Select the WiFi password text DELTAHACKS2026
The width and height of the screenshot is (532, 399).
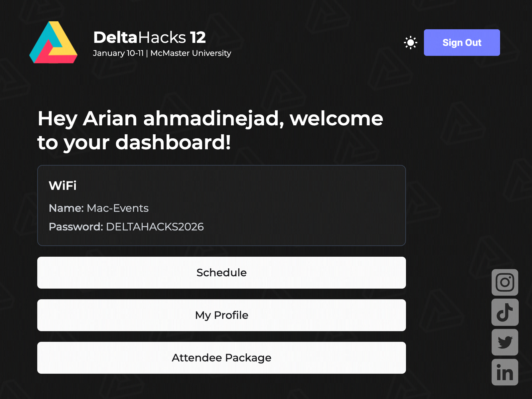(155, 227)
